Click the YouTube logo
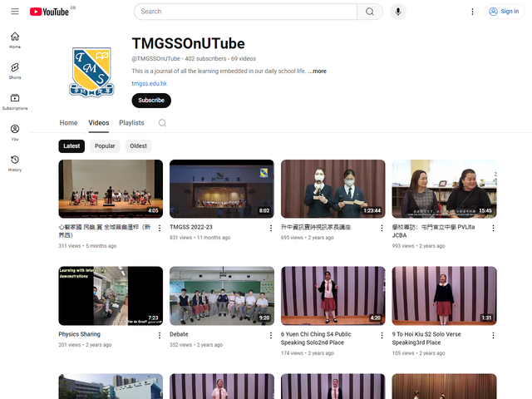 [x=48, y=12]
